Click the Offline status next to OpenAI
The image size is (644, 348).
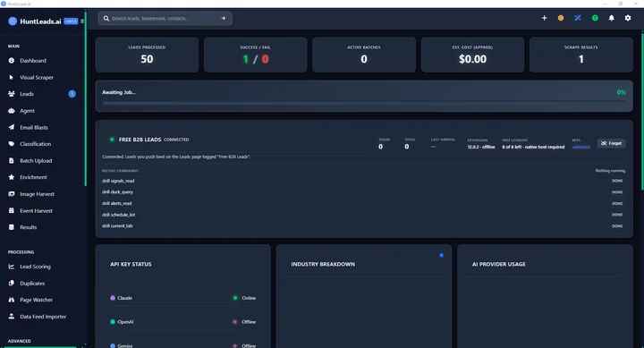click(x=244, y=322)
